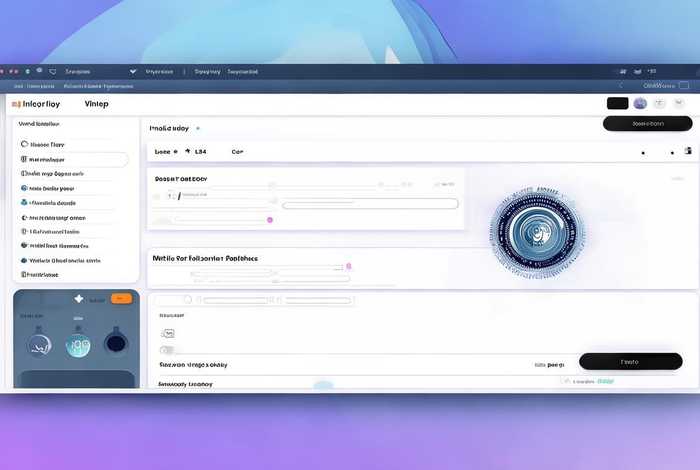
Task: Select the dark navy circular dial icon
Action: [116, 344]
